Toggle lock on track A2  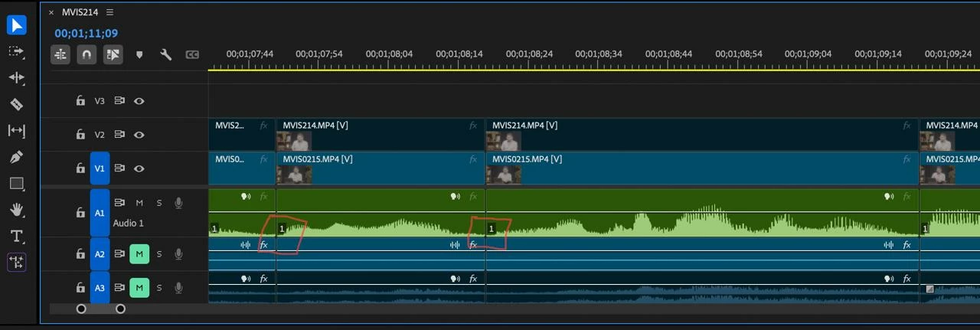tap(80, 253)
